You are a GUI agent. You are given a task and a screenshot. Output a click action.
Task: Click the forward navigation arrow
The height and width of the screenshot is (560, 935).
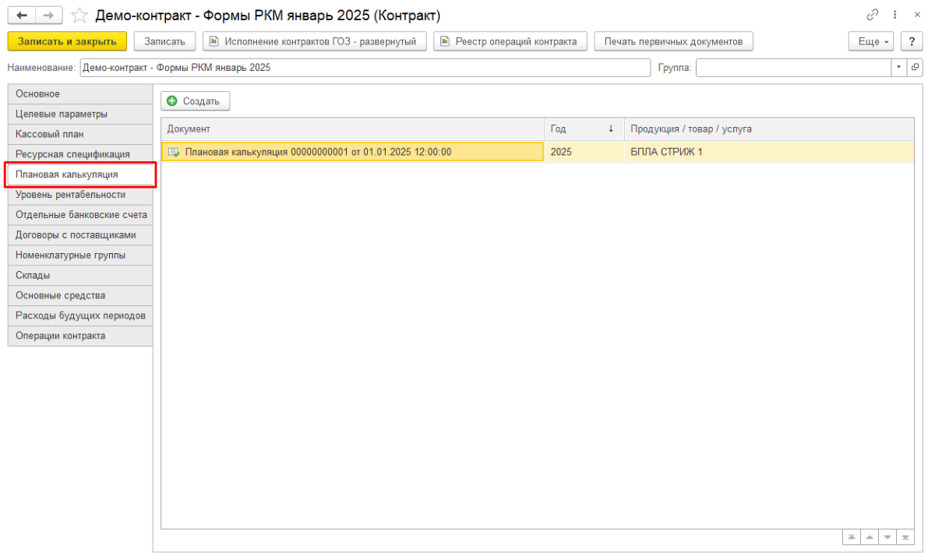pyautogui.click(x=48, y=15)
